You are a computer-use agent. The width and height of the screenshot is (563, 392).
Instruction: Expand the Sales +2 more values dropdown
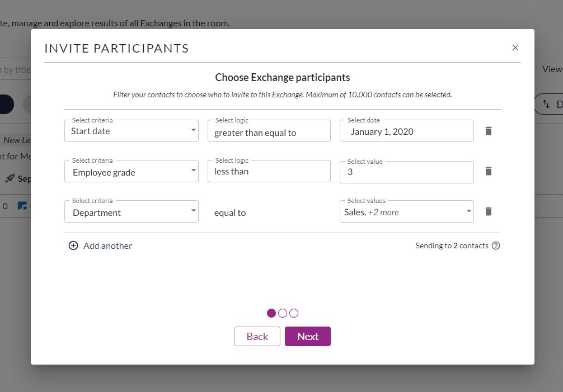point(407,211)
